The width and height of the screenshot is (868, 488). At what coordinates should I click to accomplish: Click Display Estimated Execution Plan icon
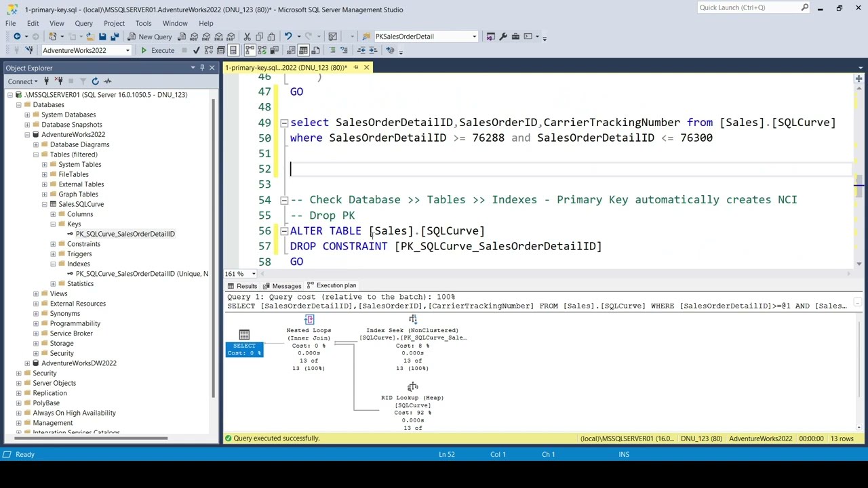(x=209, y=50)
